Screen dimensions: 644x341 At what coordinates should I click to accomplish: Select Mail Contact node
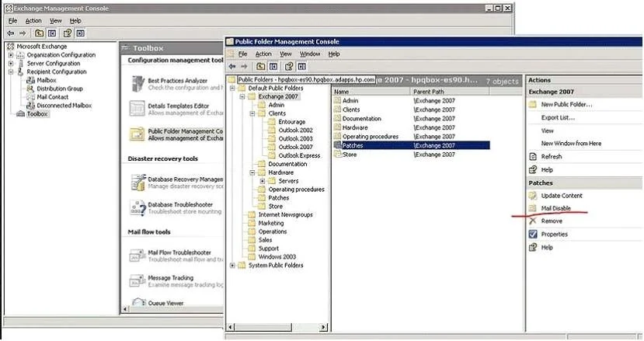(53, 97)
